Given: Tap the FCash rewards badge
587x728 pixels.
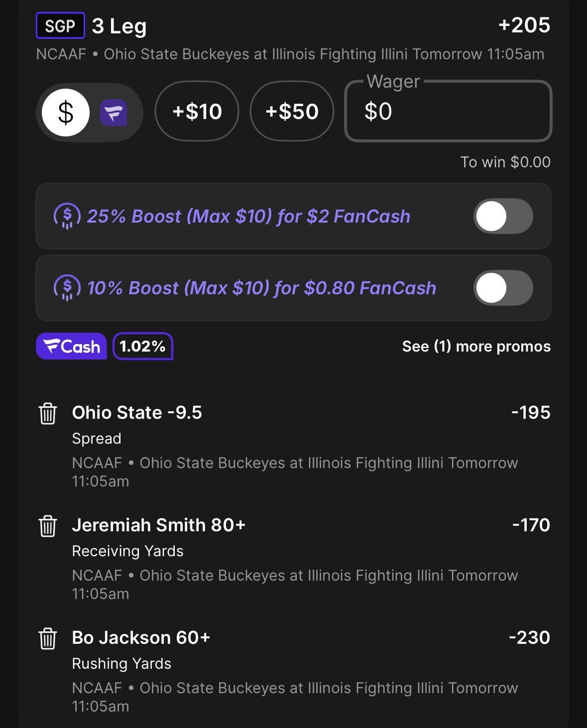Looking at the screenshot, I should [71, 346].
